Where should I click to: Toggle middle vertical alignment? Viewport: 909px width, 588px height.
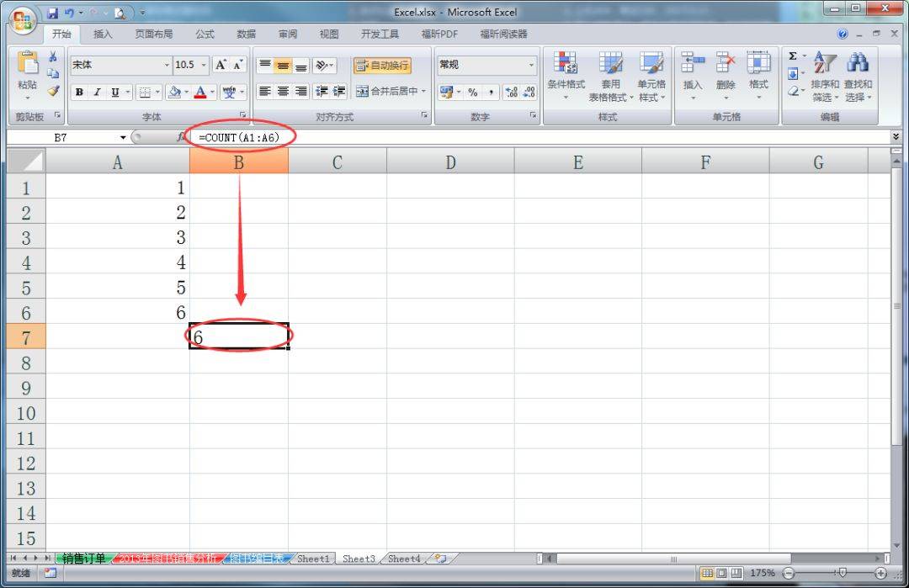(283, 66)
